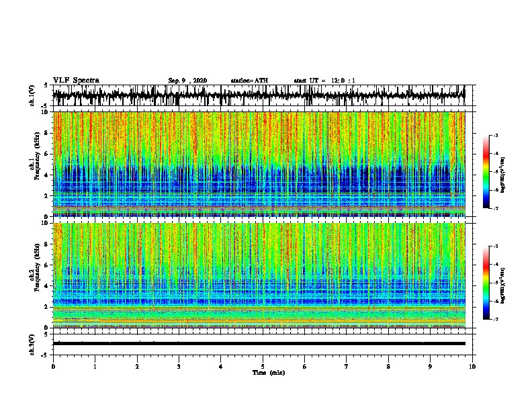The width and height of the screenshot is (532, 411).
Task: Click the '0' tick on the time axis
Action: point(53,367)
